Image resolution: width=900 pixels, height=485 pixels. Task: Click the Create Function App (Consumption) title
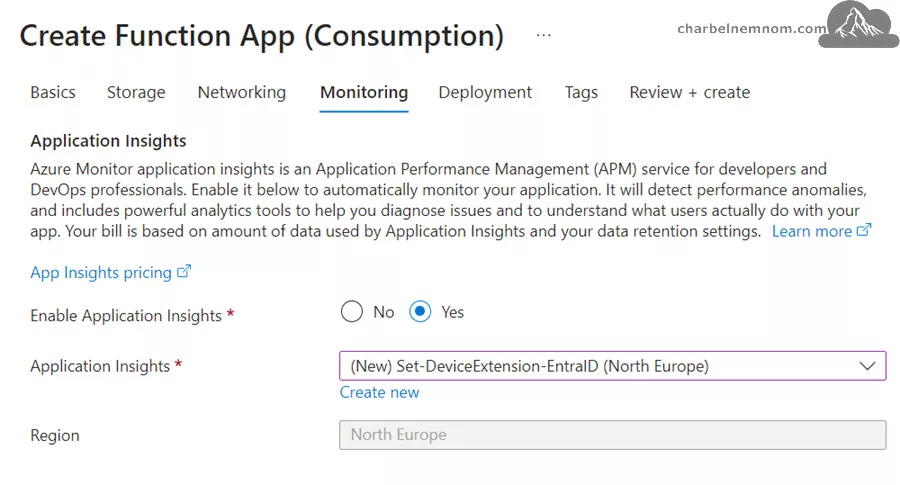coord(262,36)
